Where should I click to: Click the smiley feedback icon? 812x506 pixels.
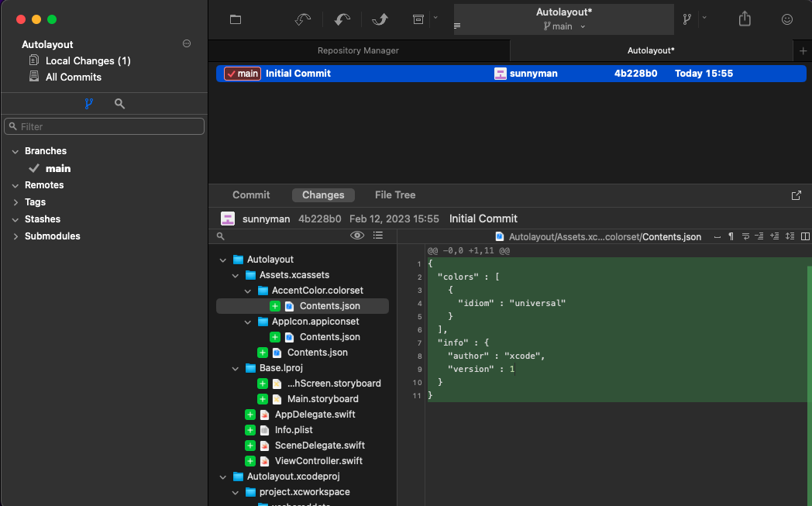(x=787, y=19)
